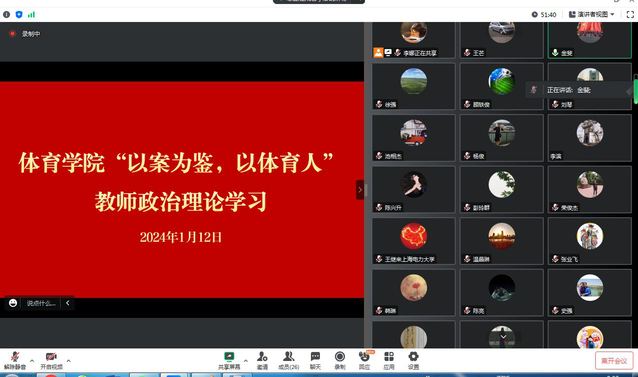This screenshot has width=638, height=377.
Task: Open share screen options arrow
Action: [245, 361]
